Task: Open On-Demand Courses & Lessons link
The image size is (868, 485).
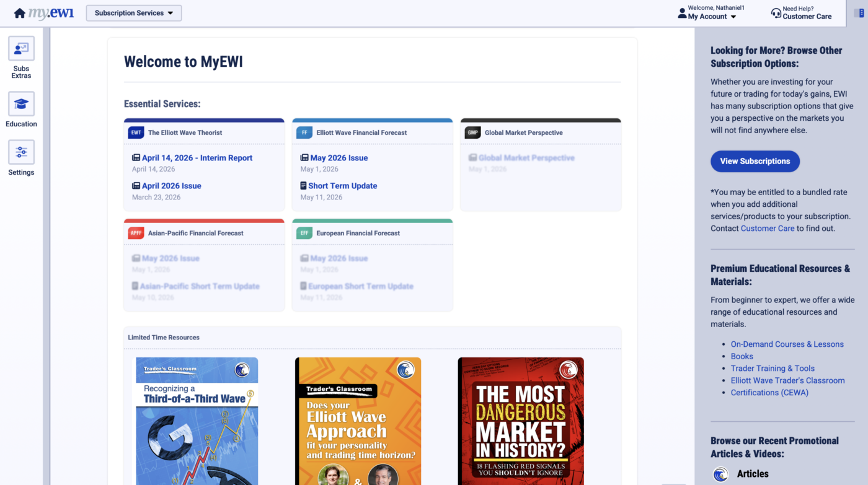Action: (787, 344)
